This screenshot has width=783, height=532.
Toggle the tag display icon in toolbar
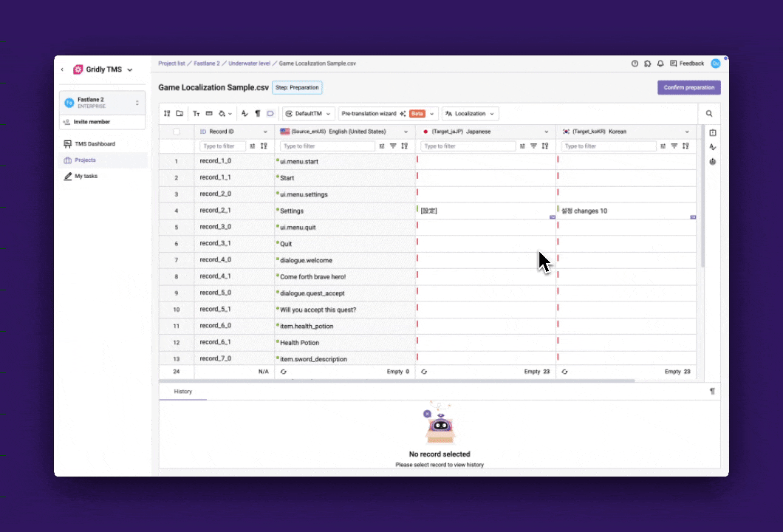pyautogui.click(x=270, y=114)
